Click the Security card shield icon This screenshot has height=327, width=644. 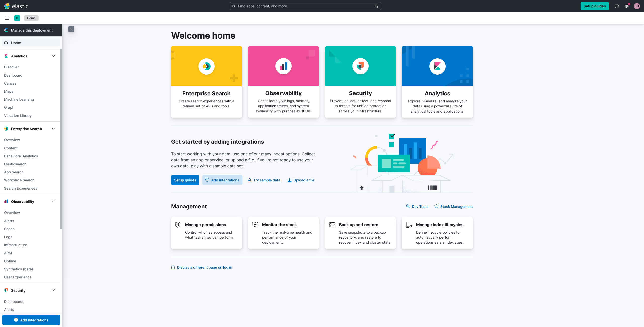pos(360,66)
